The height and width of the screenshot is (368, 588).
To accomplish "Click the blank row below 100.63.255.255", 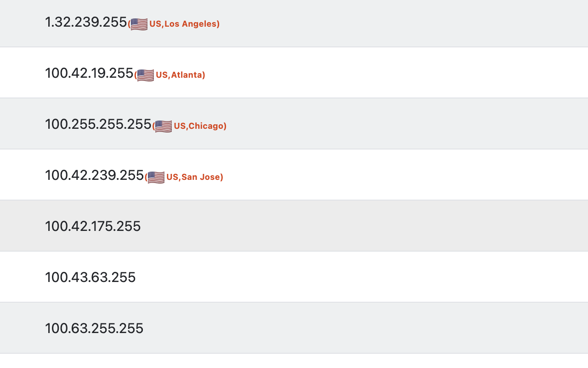I will (x=294, y=361).
